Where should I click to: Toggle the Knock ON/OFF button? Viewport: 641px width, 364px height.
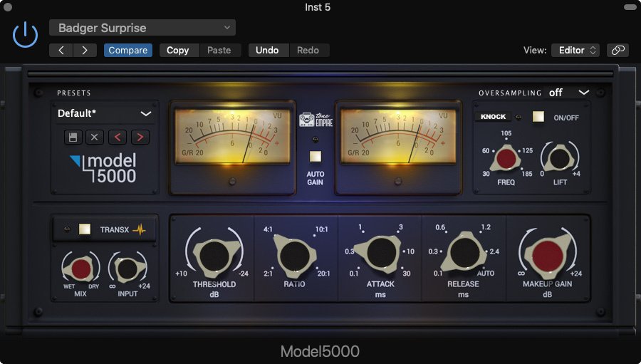click(538, 117)
